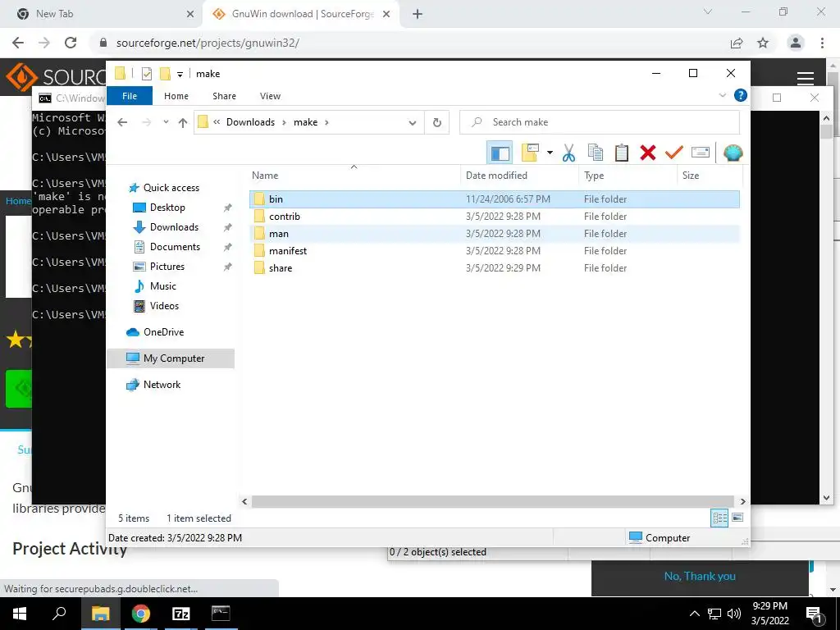Switch to large icons view layout

[x=737, y=518]
